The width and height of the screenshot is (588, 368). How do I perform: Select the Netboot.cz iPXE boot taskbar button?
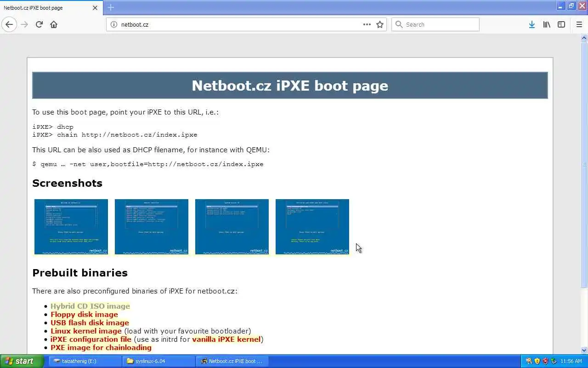pos(232,361)
